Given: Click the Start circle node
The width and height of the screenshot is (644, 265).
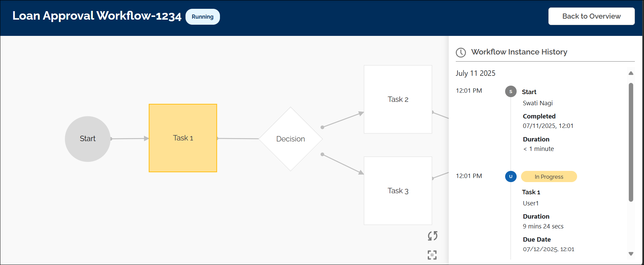Looking at the screenshot, I should [88, 139].
